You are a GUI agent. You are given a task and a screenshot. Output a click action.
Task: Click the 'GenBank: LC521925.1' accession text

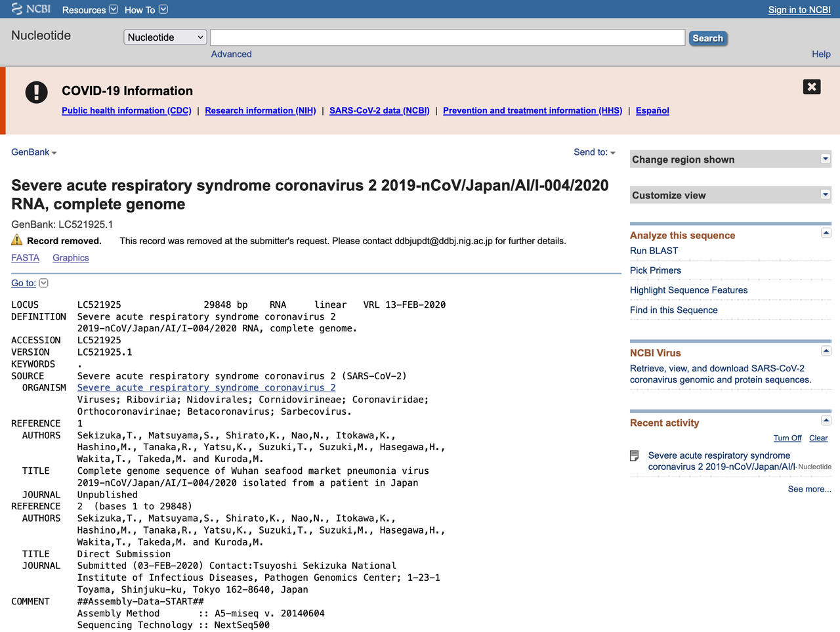point(62,224)
